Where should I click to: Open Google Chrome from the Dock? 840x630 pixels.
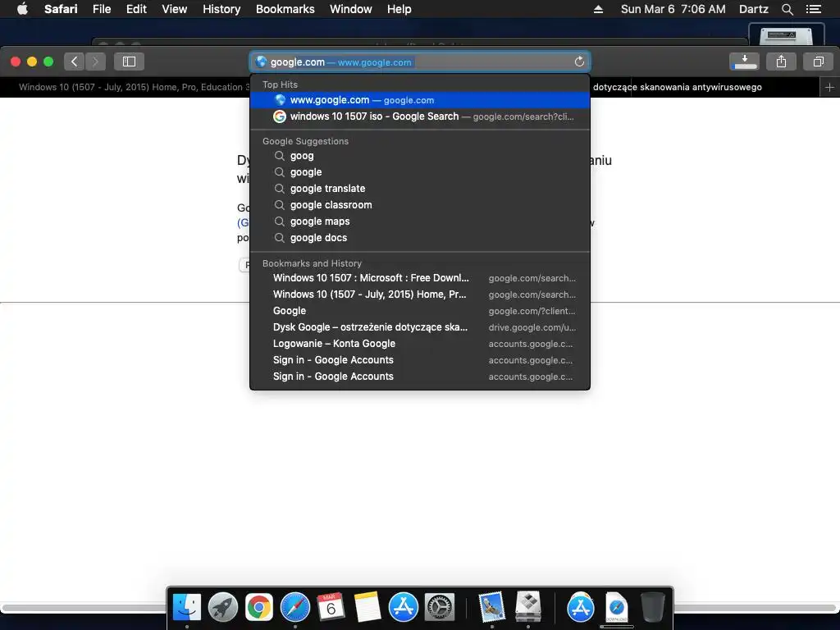[258, 608]
